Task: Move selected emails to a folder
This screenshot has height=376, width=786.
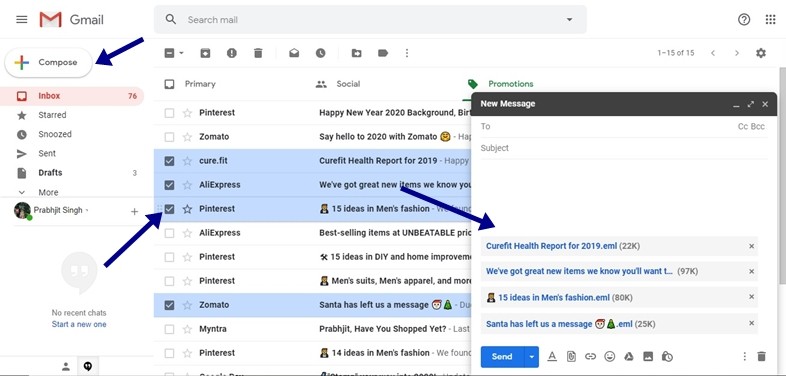Action: click(356, 53)
